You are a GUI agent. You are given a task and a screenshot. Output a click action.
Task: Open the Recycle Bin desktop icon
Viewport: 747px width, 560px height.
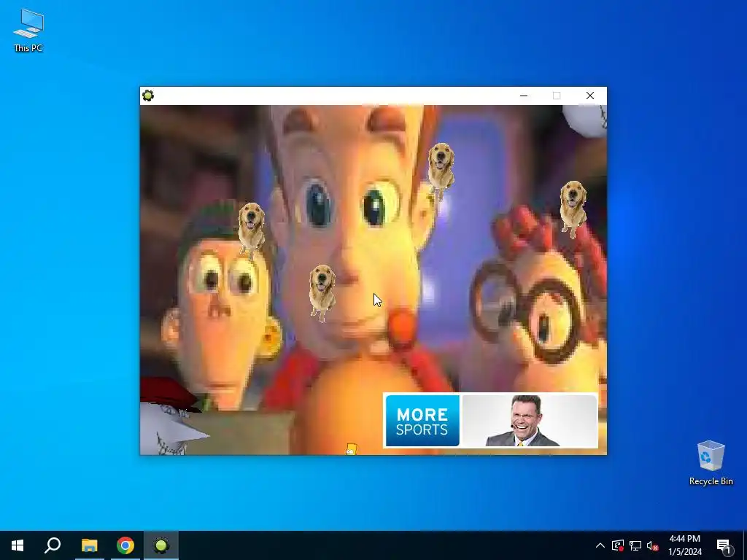(x=711, y=462)
